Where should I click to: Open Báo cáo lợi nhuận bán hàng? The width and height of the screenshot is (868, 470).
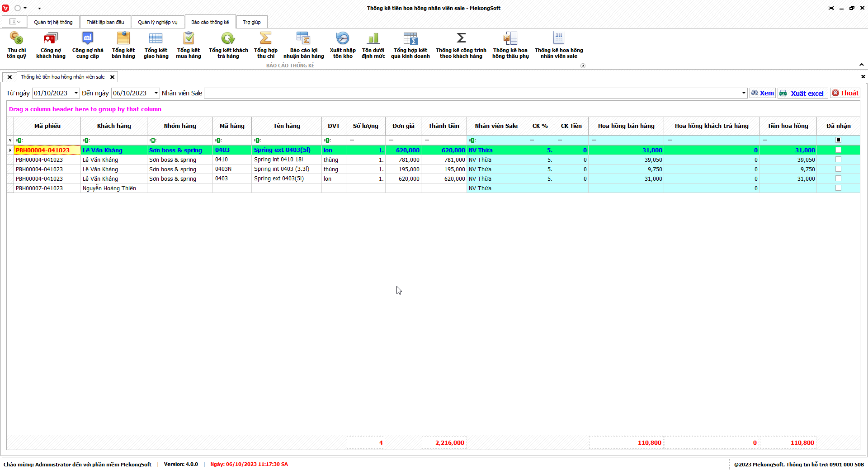point(304,45)
